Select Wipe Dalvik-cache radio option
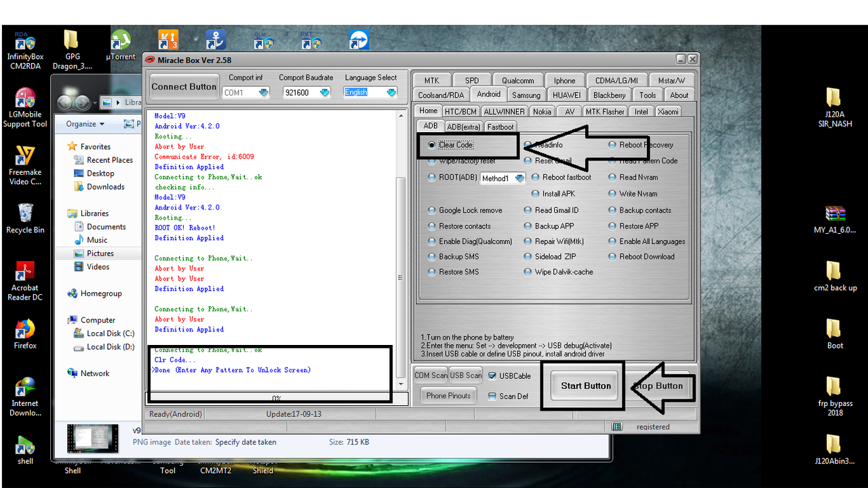The height and width of the screenshot is (488, 868). pos(528,272)
